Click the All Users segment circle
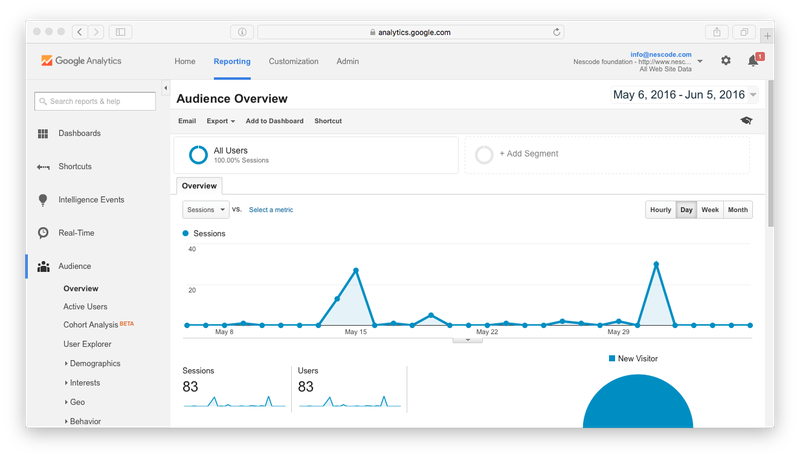800x458 pixels. 198,155
